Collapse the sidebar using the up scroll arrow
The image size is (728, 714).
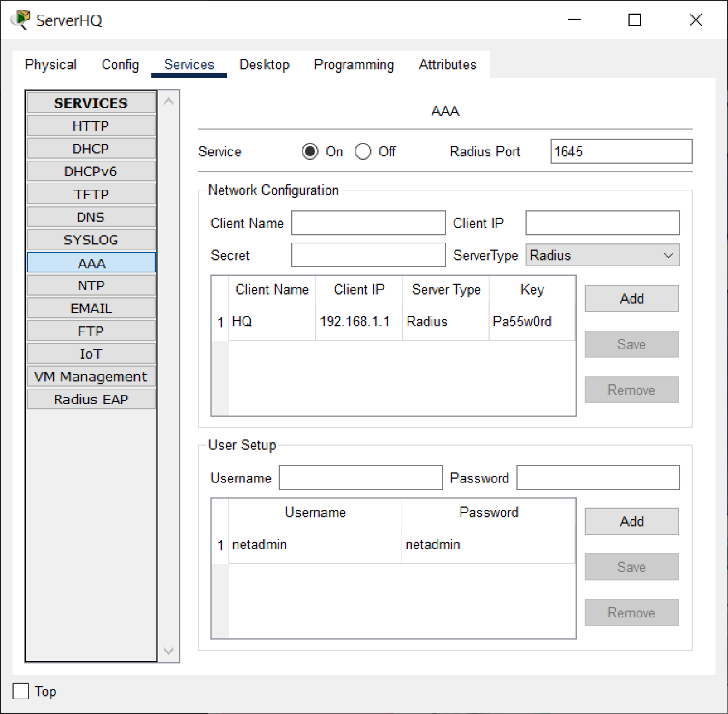(168, 101)
